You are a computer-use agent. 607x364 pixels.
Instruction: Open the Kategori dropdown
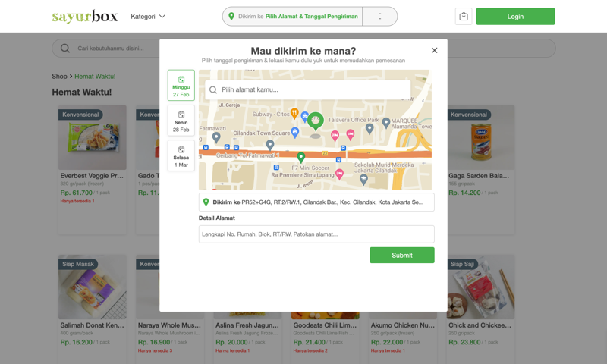point(148,17)
